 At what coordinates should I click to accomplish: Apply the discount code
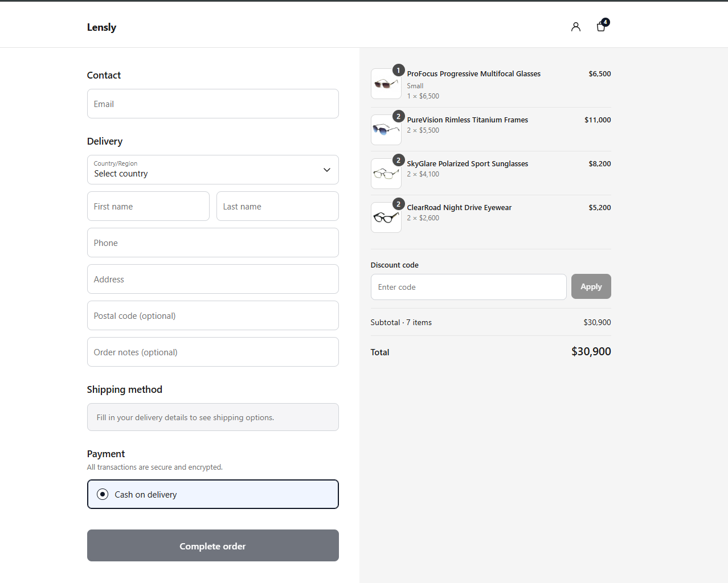pyautogui.click(x=591, y=286)
